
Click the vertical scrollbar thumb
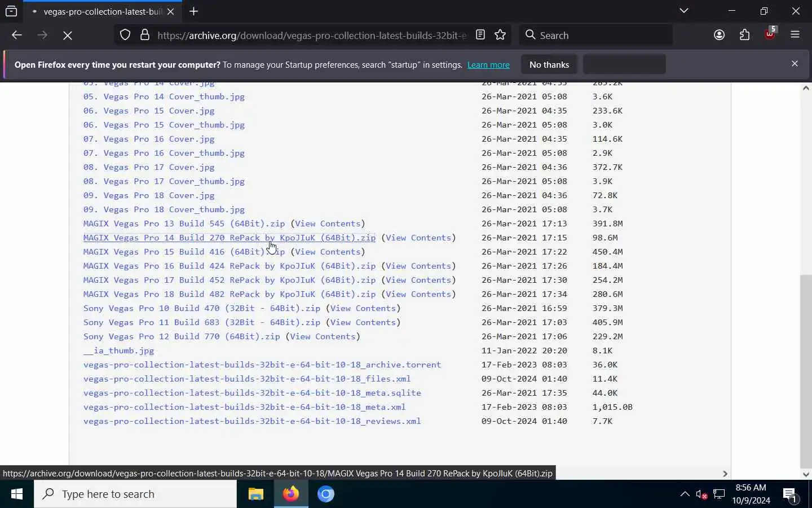pos(806,371)
